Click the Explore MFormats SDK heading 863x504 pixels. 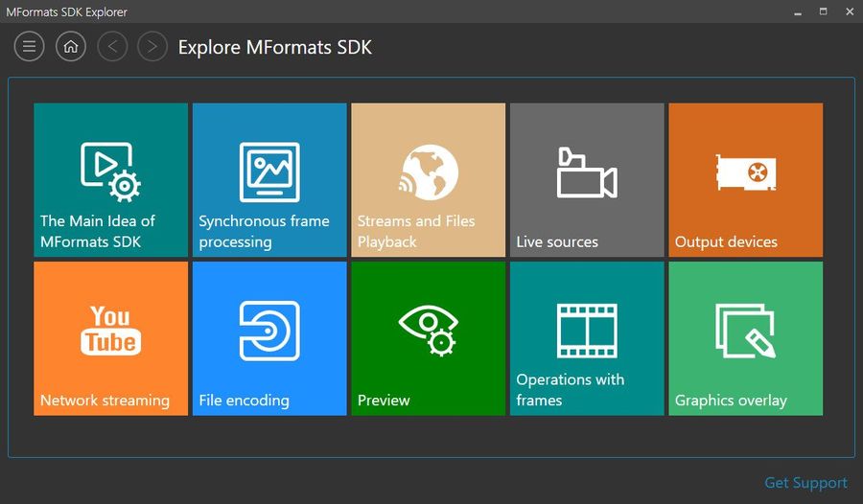click(275, 47)
